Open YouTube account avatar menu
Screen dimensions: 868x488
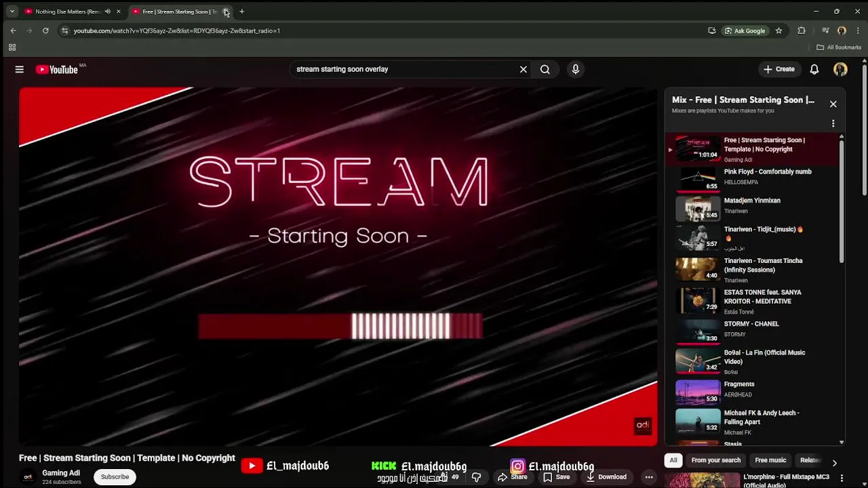coord(840,69)
